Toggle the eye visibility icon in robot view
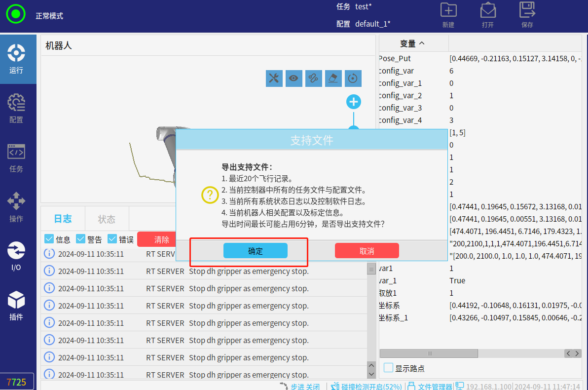Image resolution: width=588 pixels, height=390 pixels. (x=294, y=78)
